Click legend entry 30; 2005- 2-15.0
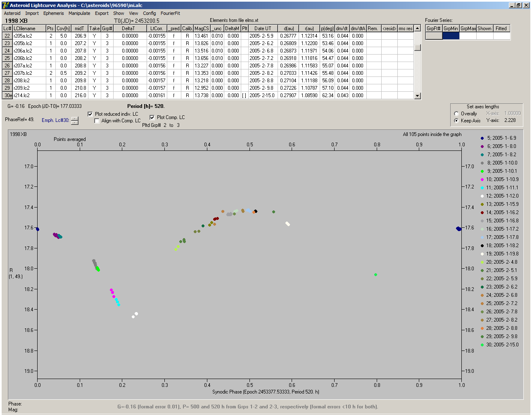The height and width of the screenshot is (415, 532). pos(499,345)
